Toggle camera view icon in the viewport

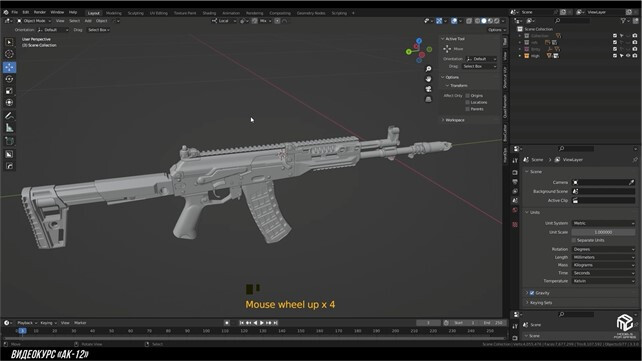(x=428, y=89)
